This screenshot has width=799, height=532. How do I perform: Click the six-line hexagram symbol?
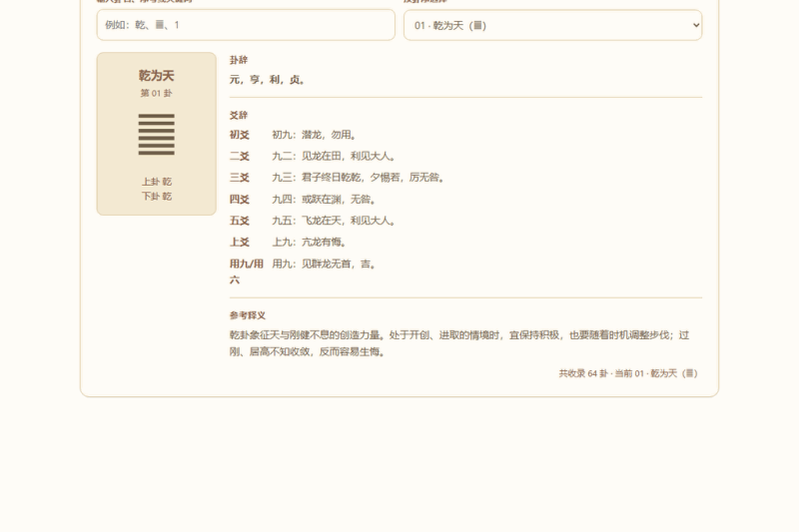[x=157, y=135]
